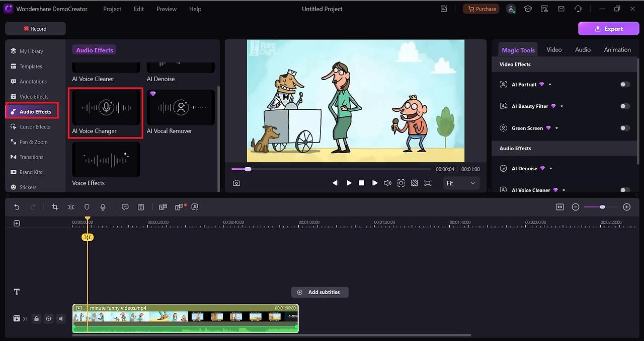Image resolution: width=644 pixels, height=341 pixels.
Task: Select the Magic Tools tab
Action: (x=518, y=50)
